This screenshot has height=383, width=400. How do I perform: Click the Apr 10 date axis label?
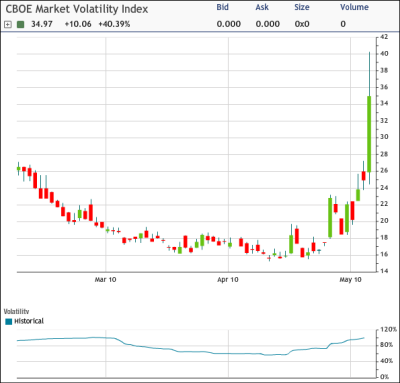(228, 279)
